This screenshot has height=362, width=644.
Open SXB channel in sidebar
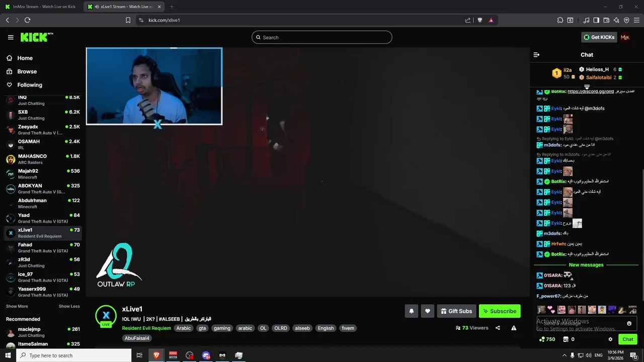point(43,115)
